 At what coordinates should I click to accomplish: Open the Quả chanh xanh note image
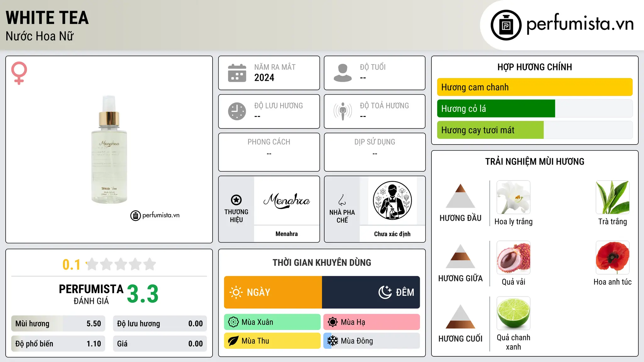(514, 313)
